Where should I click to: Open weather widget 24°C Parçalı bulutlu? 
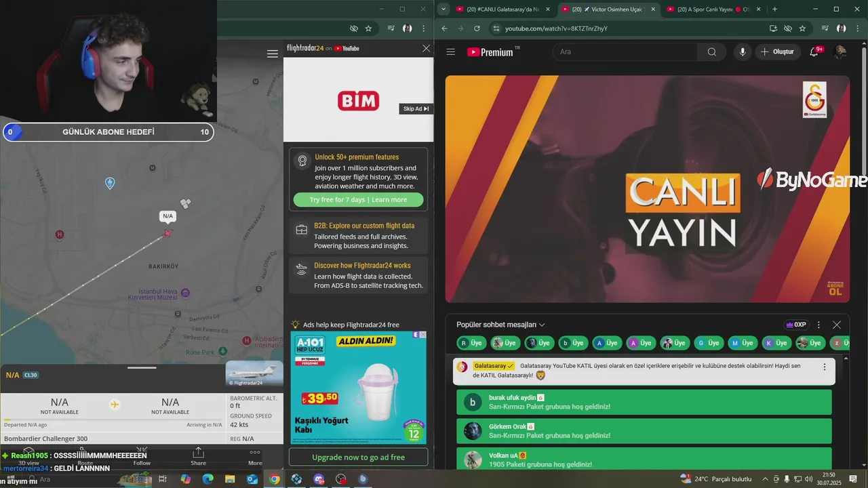pos(715,479)
